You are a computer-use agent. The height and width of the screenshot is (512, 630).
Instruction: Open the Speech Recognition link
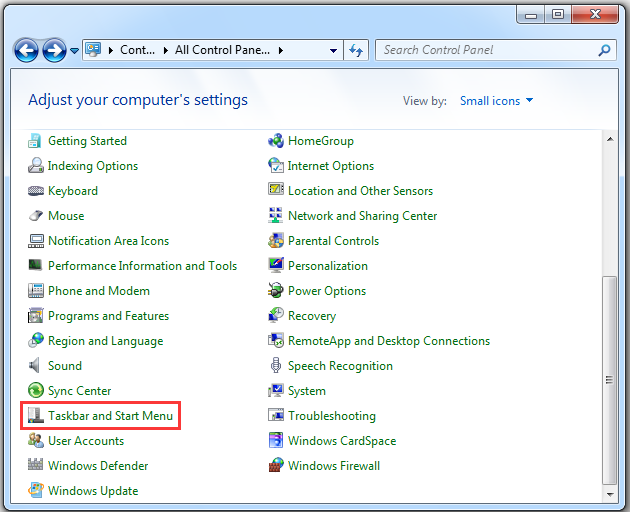click(340, 366)
